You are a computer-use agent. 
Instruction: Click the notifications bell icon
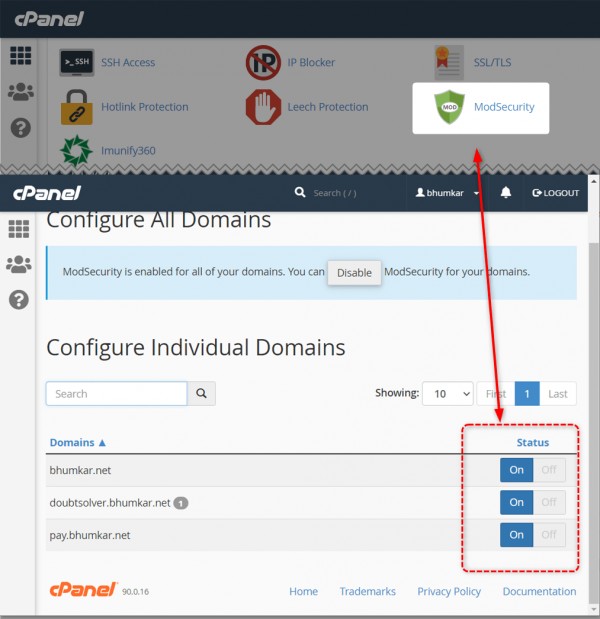click(506, 192)
